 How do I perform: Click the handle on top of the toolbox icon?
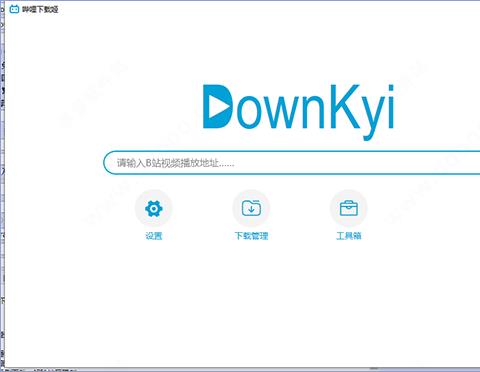pyautogui.click(x=349, y=202)
